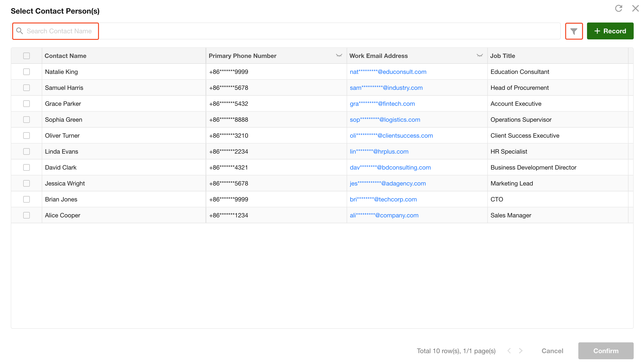Click the refresh icon at top right

coord(618,8)
